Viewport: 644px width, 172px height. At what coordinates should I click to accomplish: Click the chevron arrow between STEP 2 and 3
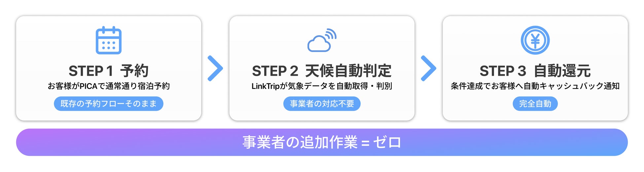coord(429,69)
